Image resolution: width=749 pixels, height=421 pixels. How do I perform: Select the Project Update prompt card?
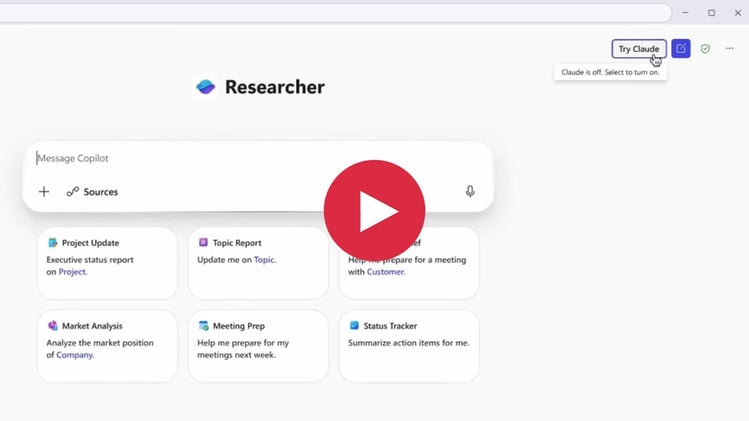[x=107, y=263]
